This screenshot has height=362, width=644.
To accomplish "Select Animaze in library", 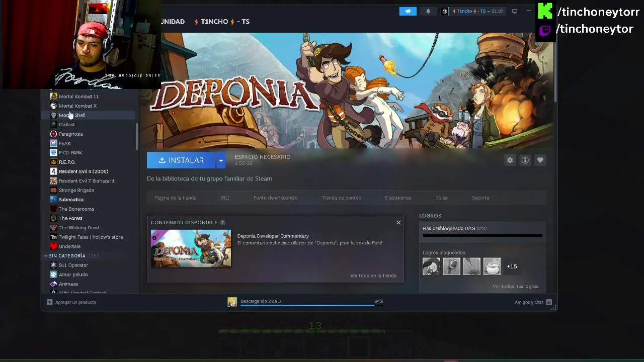I will tap(68, 284).
